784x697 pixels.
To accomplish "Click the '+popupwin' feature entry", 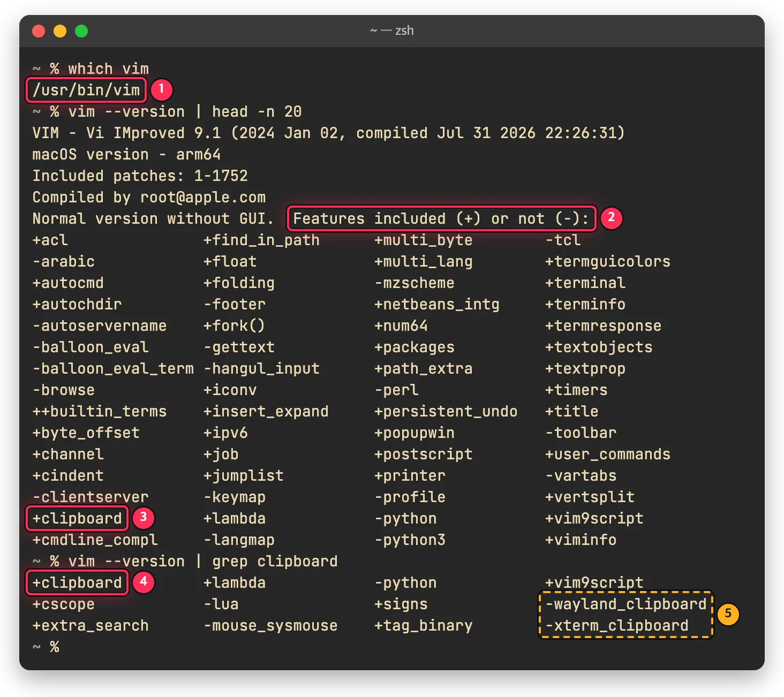I will tap(414, 433).
